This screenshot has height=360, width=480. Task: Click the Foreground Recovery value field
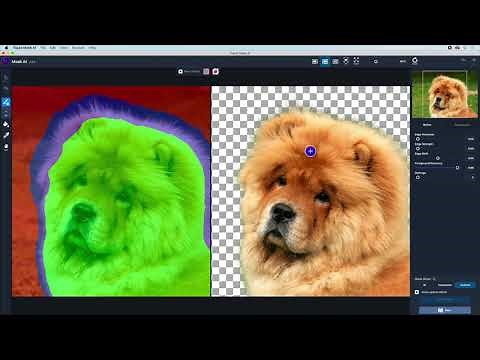[x=471, y=168]
